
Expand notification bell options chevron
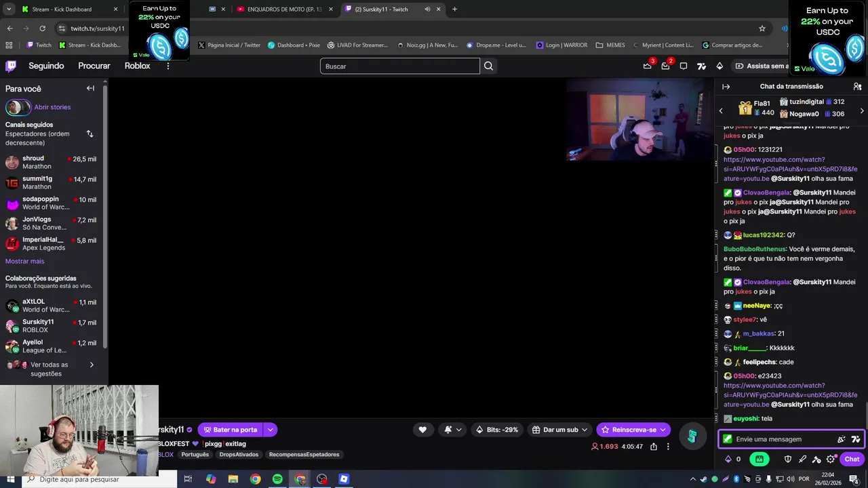459,430
